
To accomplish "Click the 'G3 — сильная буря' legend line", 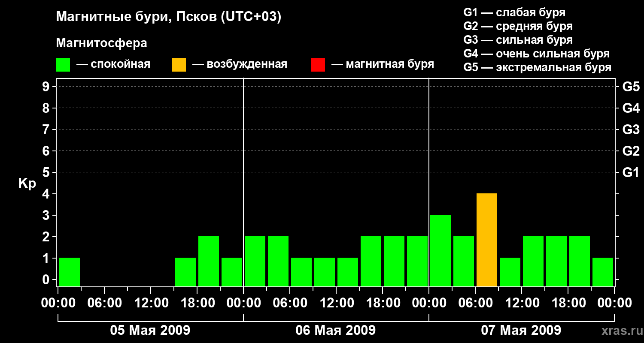I will pyautogui.click(x=518, y=40).
